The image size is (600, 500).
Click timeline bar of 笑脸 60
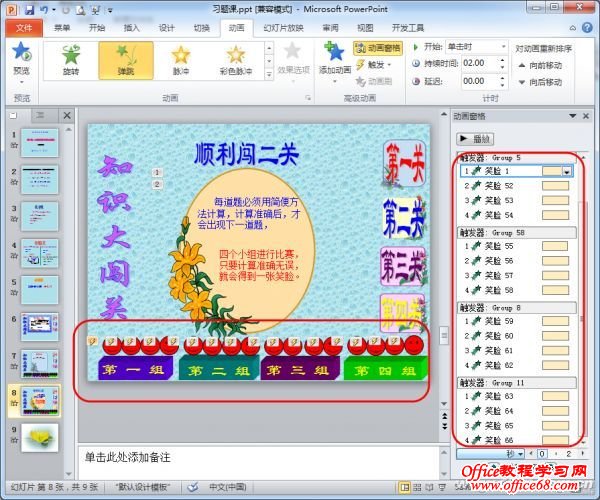(x=555, y=336)
